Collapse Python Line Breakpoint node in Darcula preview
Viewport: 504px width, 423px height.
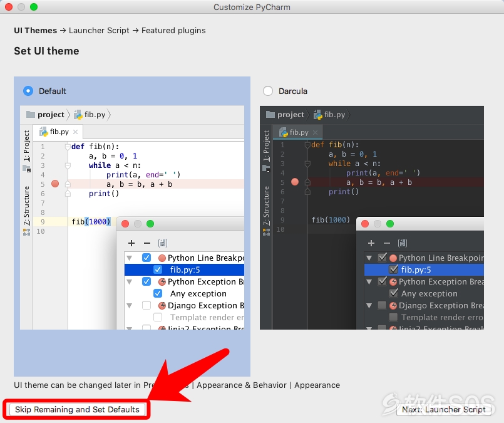(x=369, y=258)
